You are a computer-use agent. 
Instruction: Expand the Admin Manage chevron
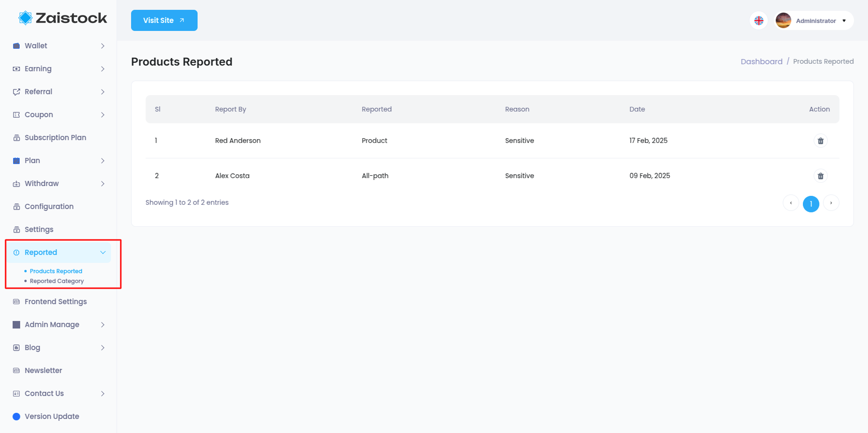pos(103,325)
